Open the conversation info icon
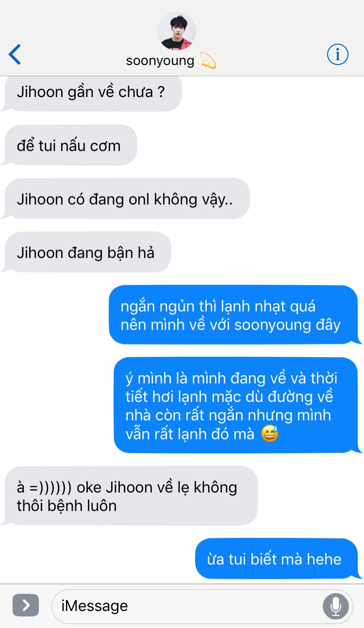The image size is (364, 628). click(338, 54)
